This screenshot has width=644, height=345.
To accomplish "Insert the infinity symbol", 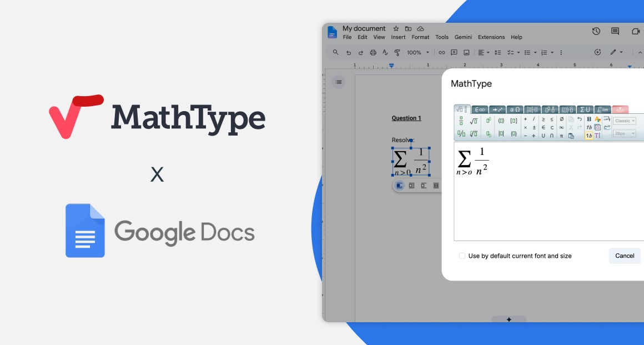I will click(x=561, y=128).
